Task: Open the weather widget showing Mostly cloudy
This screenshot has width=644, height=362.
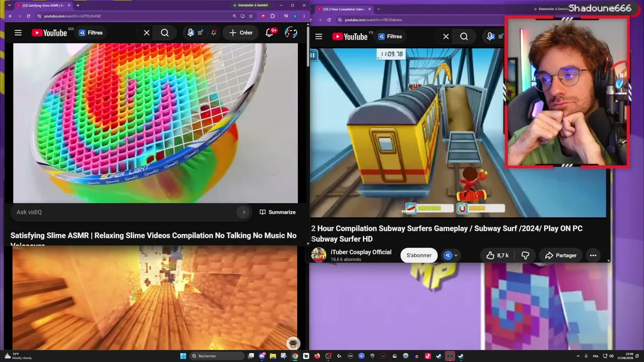Action: pyautogui.click(x=17, y=356)
